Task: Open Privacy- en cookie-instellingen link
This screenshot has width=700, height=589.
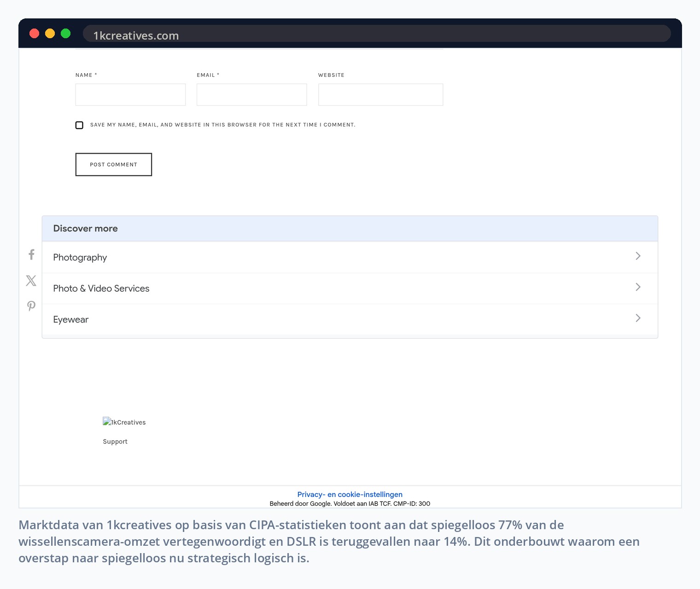Action: click(350, 495)
